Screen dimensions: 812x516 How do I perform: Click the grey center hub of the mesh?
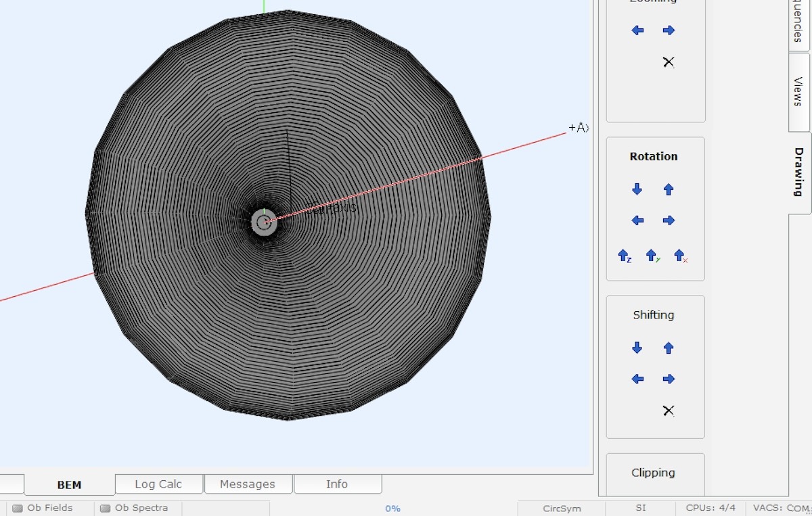point(264,222)
